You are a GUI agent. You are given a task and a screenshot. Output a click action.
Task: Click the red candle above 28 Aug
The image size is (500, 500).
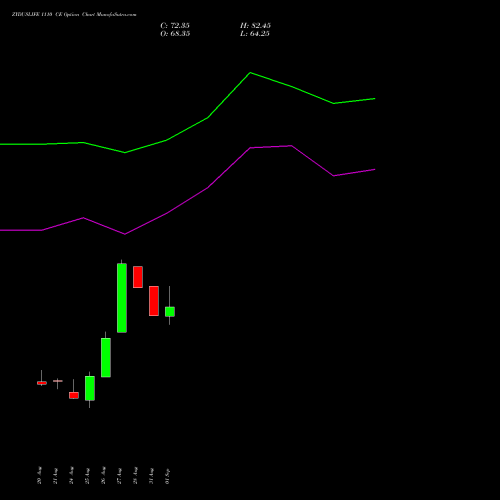pyautogui.click(x=138, y=277)
